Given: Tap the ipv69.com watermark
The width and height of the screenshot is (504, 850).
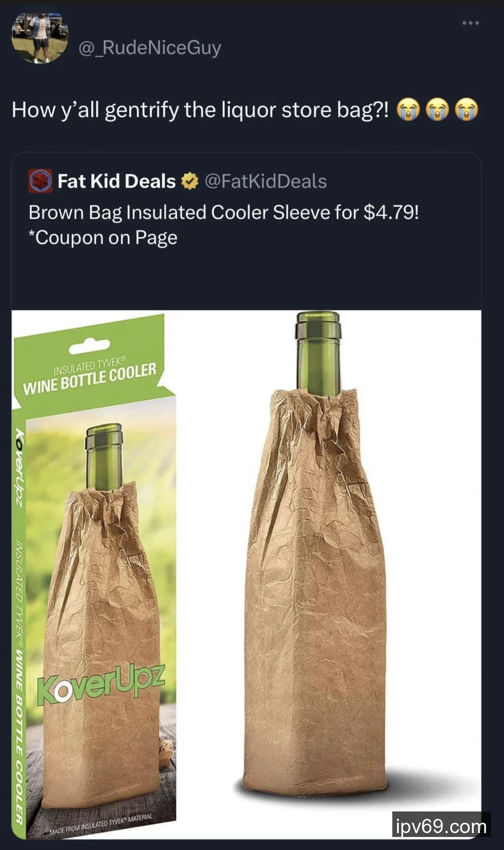Looking at the screenshot, I should coord(441,827).
